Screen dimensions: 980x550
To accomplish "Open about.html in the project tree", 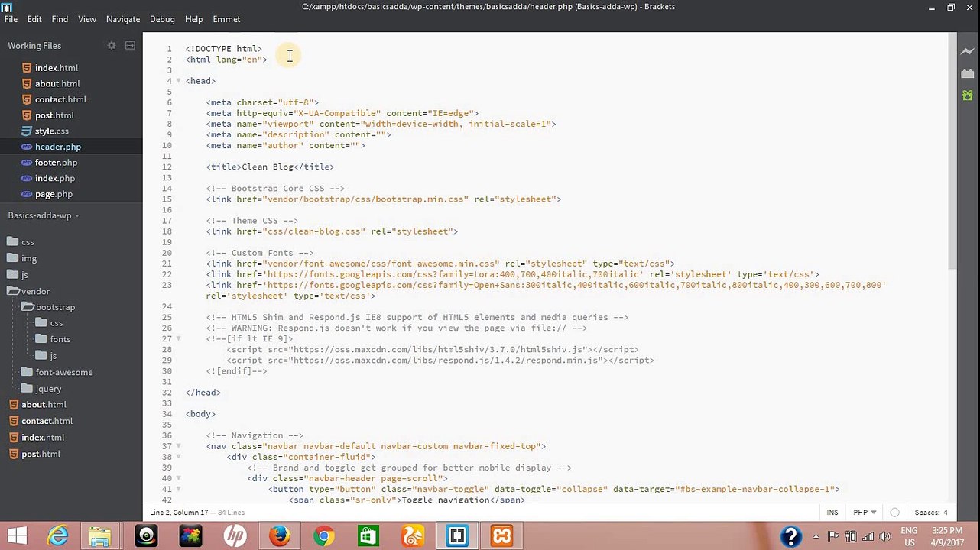I will [44, 405].
